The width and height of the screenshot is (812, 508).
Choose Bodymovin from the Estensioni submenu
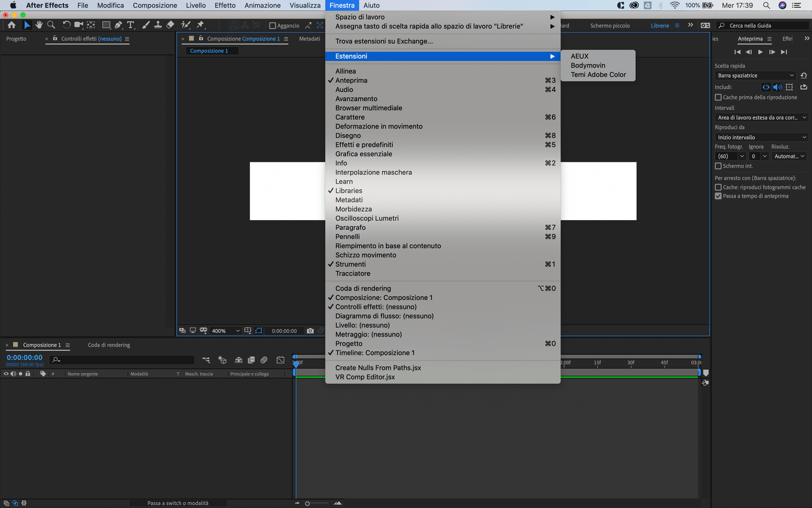coord(588,66)
